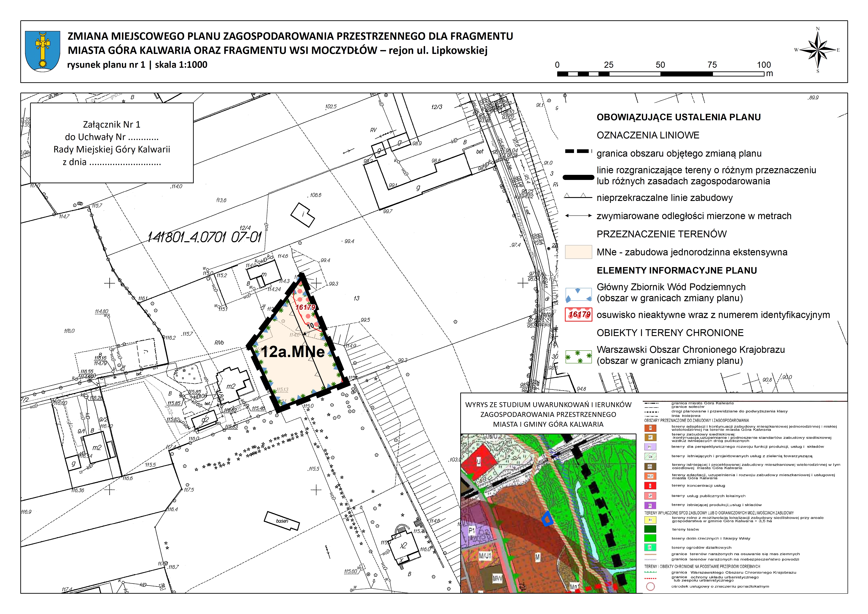868x614 pixels.
Task: Click the dark brown 'MW' legend swatch
Action: click(650, 467)
